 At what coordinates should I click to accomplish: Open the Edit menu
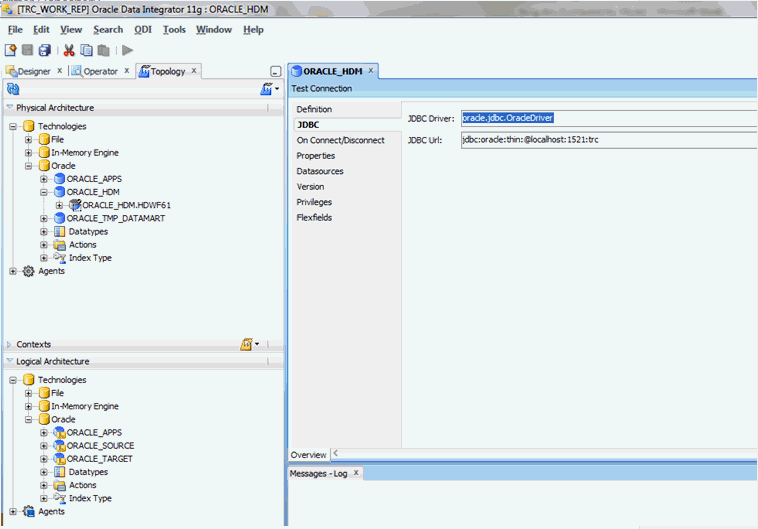point(41,29)
